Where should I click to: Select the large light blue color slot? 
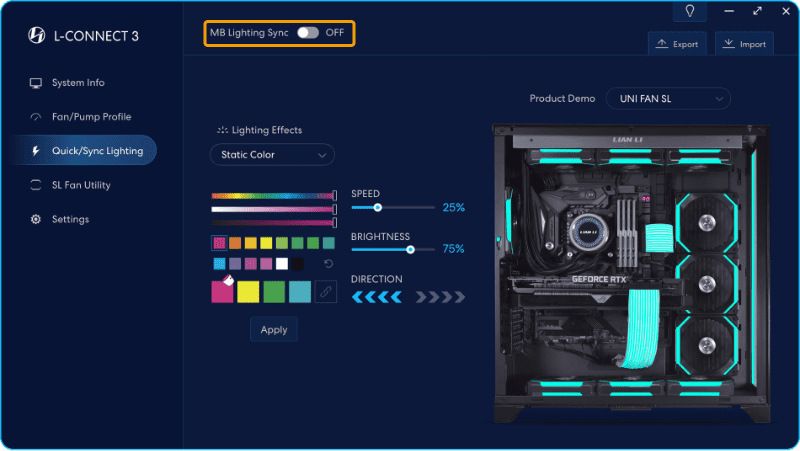[300, 292]
